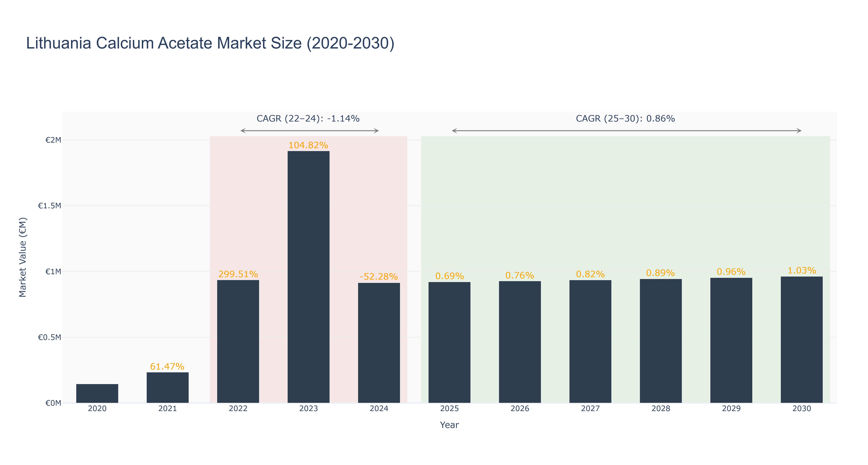Click the €0.5M y-axis tick label

click(x=50, y=337)
